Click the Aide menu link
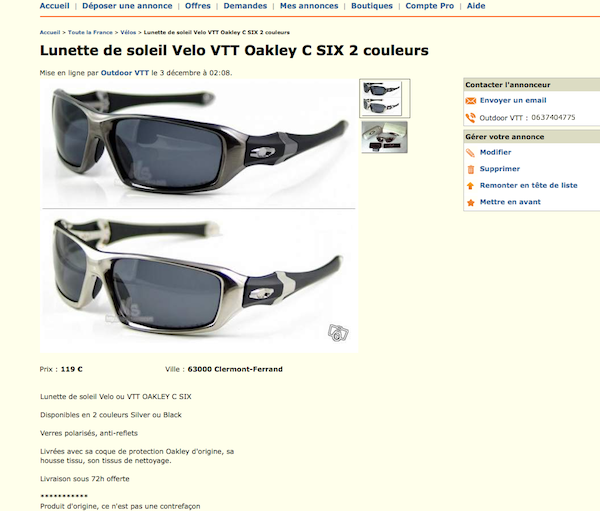Screen dimensions: 600x511 pos(476,6)
